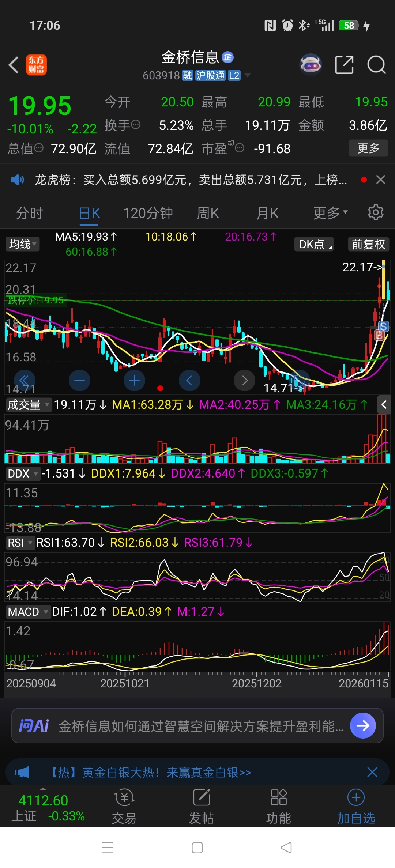Share the stock page via export icon
Screen dimensions: 395x868
click(x=345, y=65)
